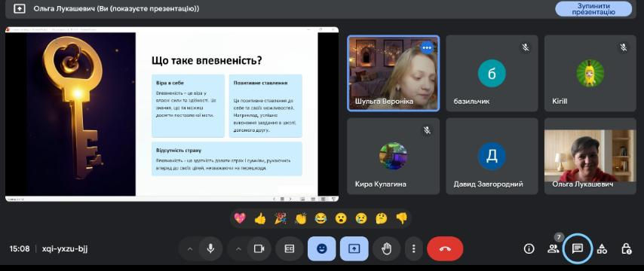Screen dimensions: 644x271
Task: Click muted mic icon on Кира Кулагина tile
Action: click(427, 130)
